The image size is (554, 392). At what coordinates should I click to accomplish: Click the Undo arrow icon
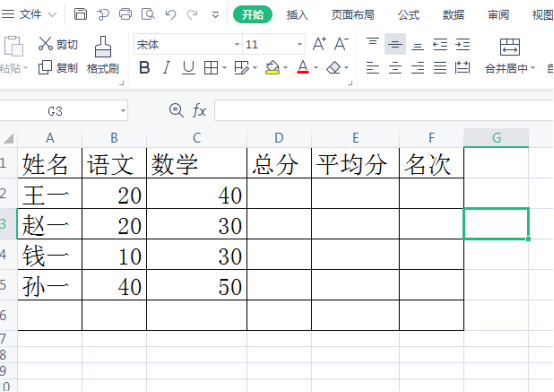coord(171,14)
